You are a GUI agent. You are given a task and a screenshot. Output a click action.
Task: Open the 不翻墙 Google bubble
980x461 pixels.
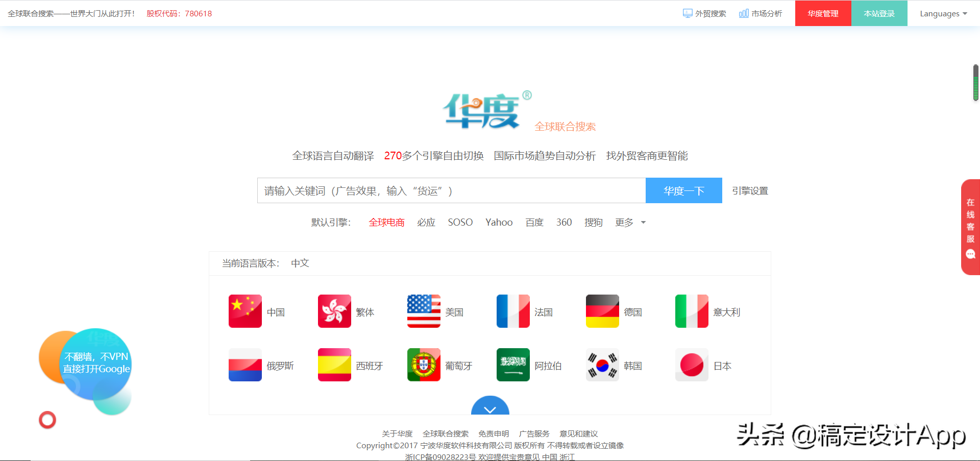point(96,363)
